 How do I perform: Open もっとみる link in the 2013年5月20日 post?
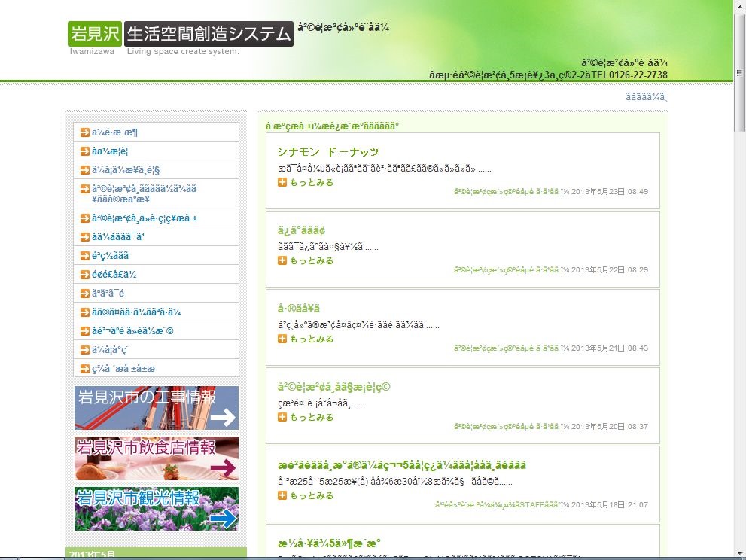pyautogui.click(x=311, y=417)
